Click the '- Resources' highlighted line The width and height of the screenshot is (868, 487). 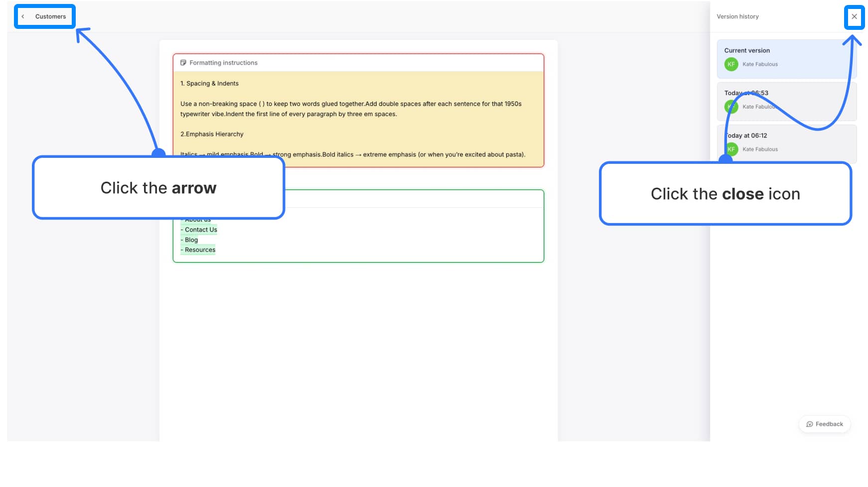[198, 250]
